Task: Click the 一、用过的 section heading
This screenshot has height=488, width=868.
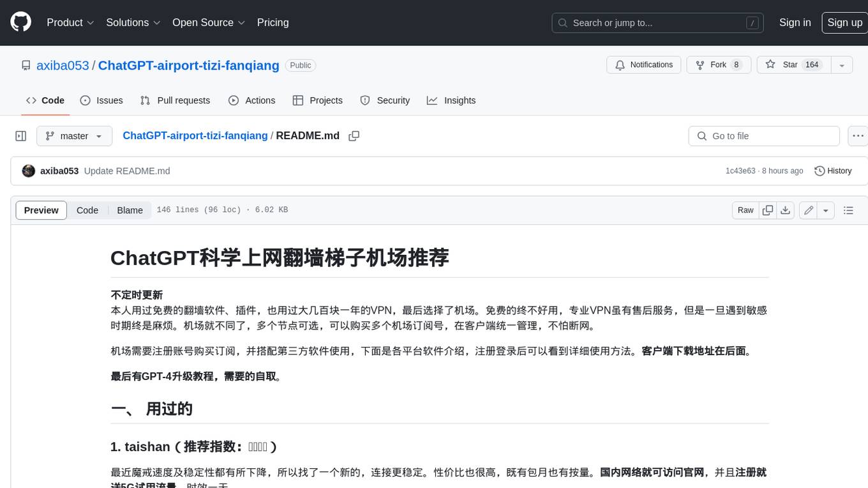Action: pyautogui.click(x=151, y=409)
